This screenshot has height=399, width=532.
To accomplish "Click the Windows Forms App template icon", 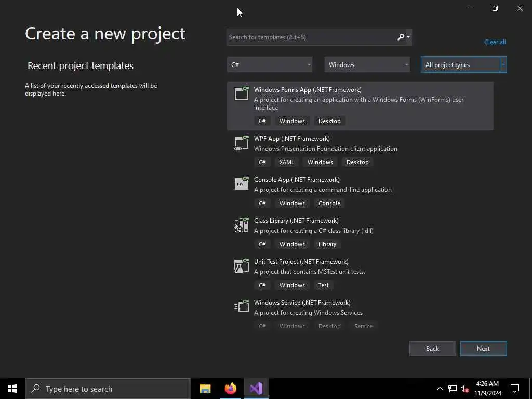I will click(242, 93).
